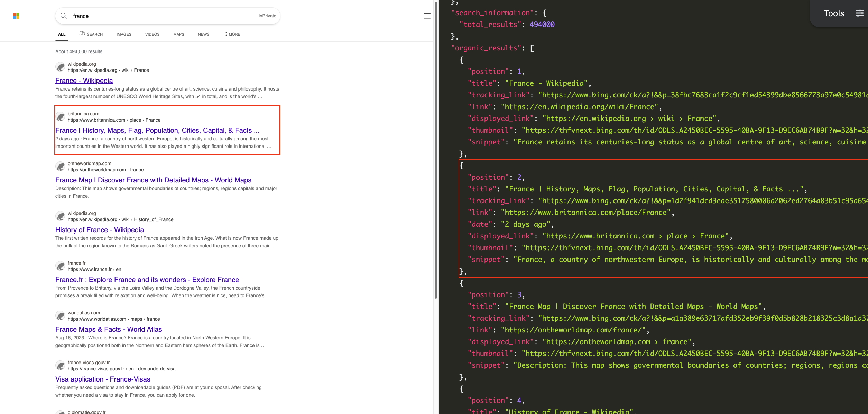Click JSON link https://www.britannica.com/place/France

tap(586, 213)
